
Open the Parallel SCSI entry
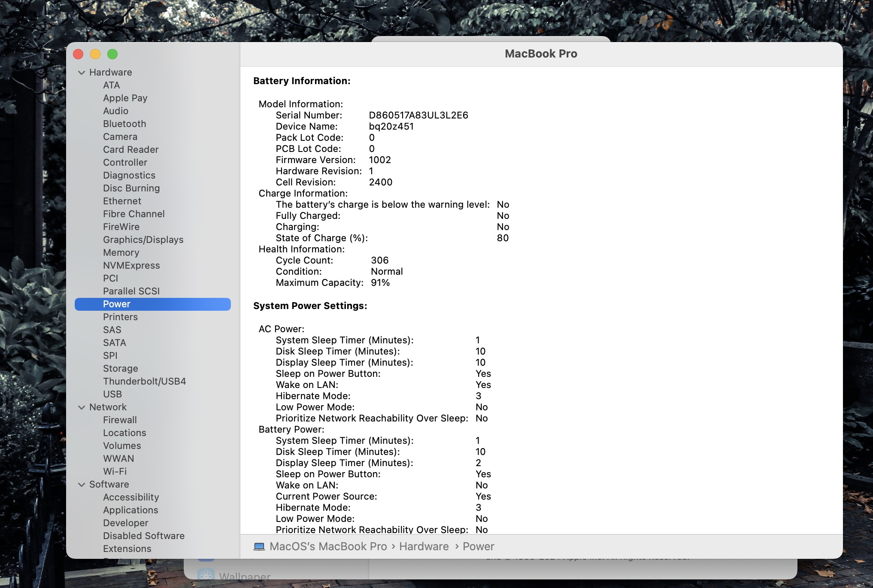[131, 291]
